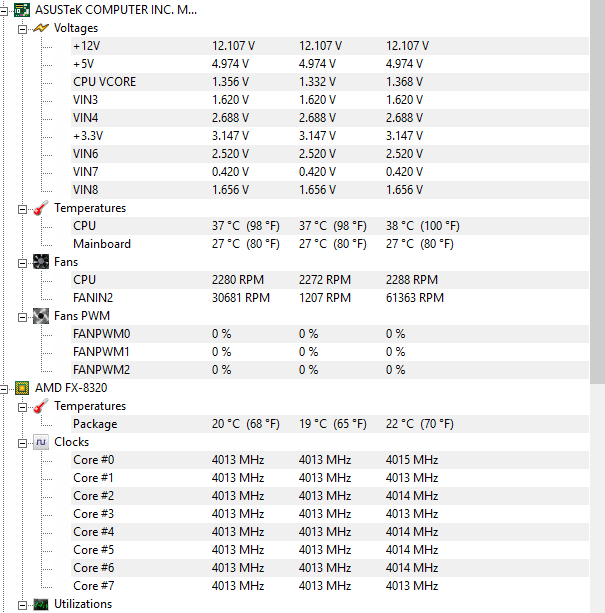605x613 pixels.
Task: Select the Fans PWM tree label
Action: 82,316
